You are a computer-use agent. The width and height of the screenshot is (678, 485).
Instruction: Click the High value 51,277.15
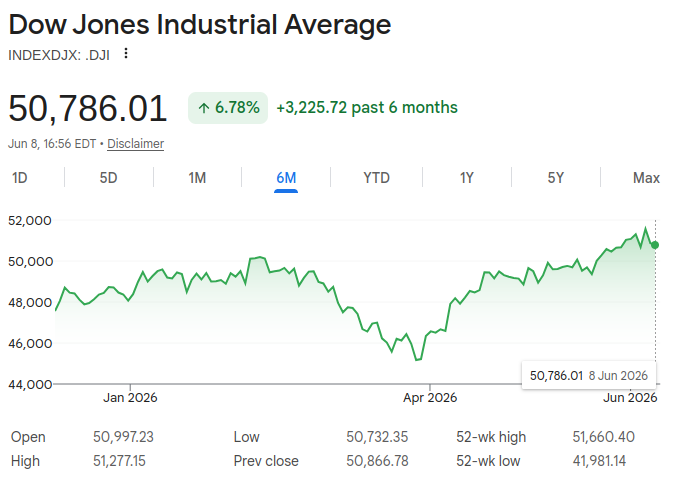[x=119, y=461]
